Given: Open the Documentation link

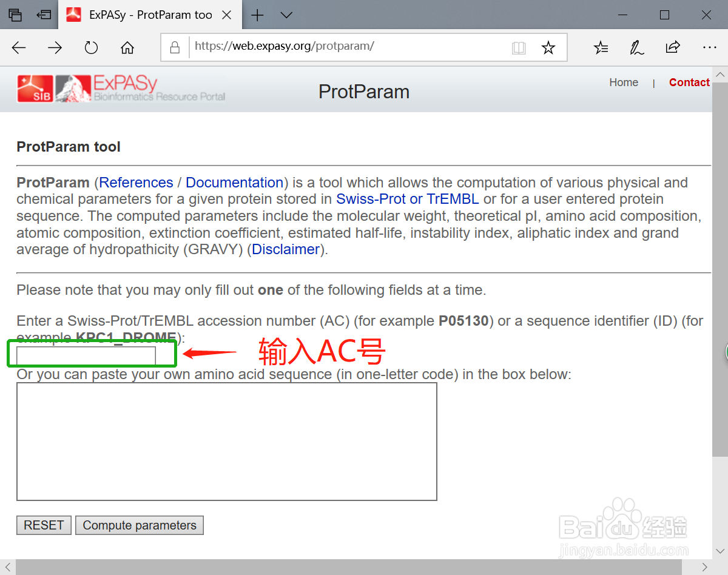Looking at the screenshot, I should point(235,183).
